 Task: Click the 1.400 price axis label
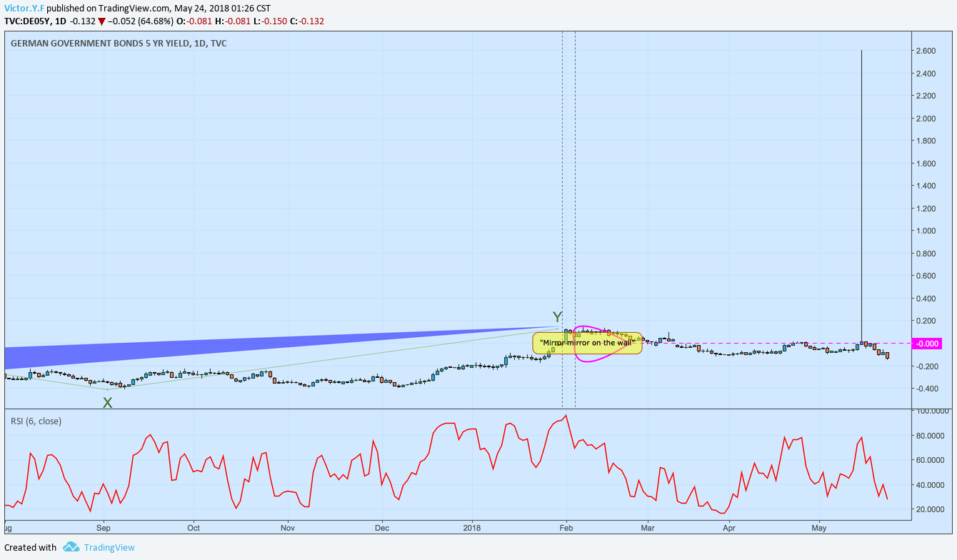pos(926,186)
